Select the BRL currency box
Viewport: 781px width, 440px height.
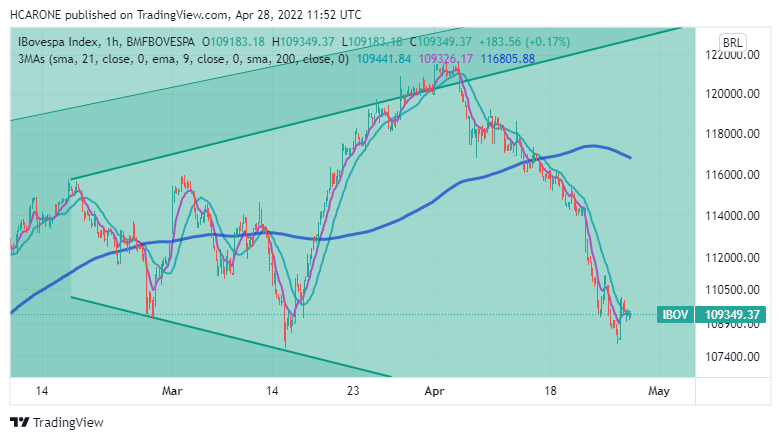(733, 42)
